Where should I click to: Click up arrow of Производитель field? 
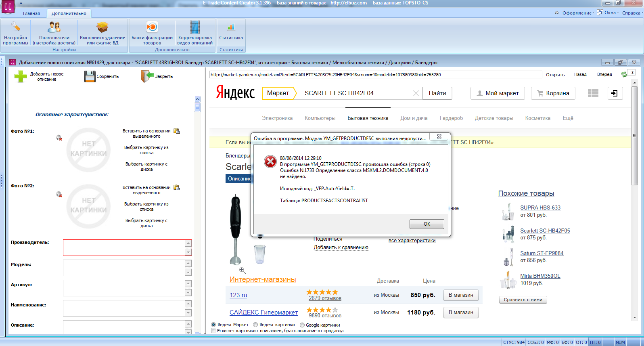[188, 243]
